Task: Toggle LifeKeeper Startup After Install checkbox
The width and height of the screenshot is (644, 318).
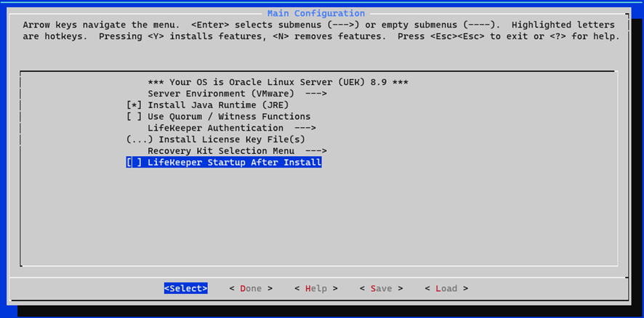Action: pos(134,163)
